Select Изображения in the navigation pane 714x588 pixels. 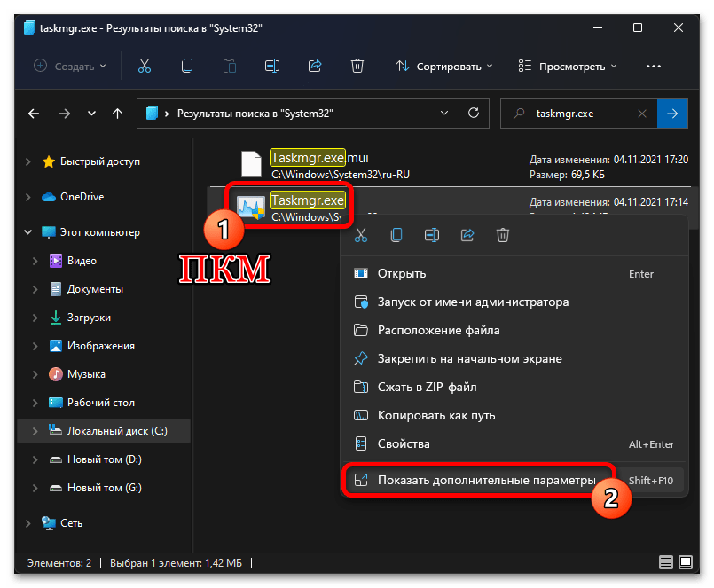pyautogui.click(x=100, y=346)
